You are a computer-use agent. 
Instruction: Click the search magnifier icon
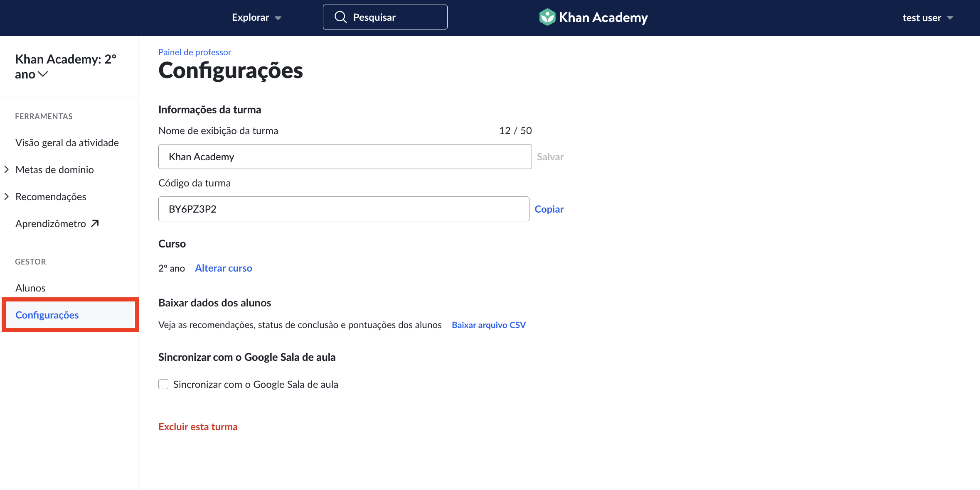point(341,17)
